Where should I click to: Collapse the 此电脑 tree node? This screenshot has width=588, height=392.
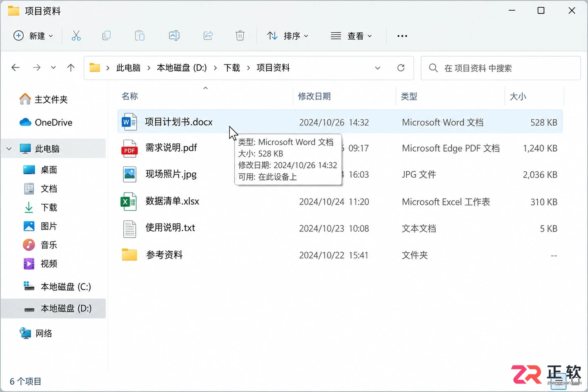coord(9,149)
